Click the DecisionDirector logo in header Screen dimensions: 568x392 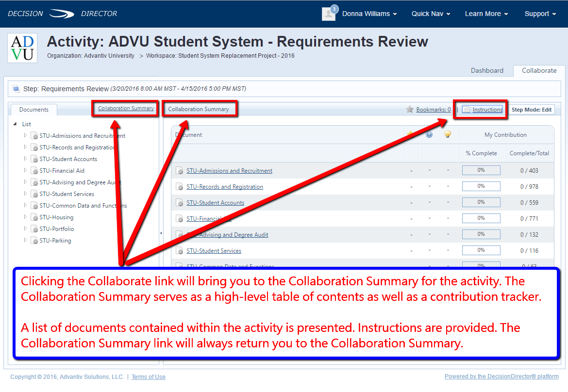[x=62, y=14]
